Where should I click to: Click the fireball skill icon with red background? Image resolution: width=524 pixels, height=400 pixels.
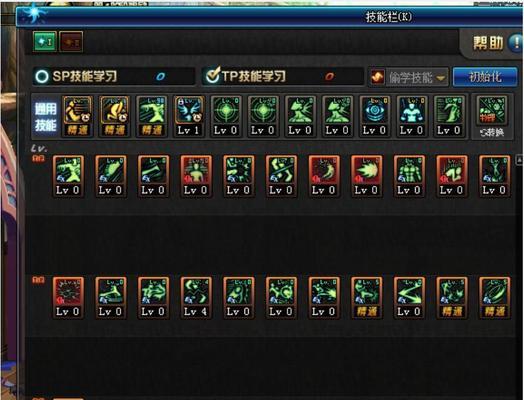point(366,176)
